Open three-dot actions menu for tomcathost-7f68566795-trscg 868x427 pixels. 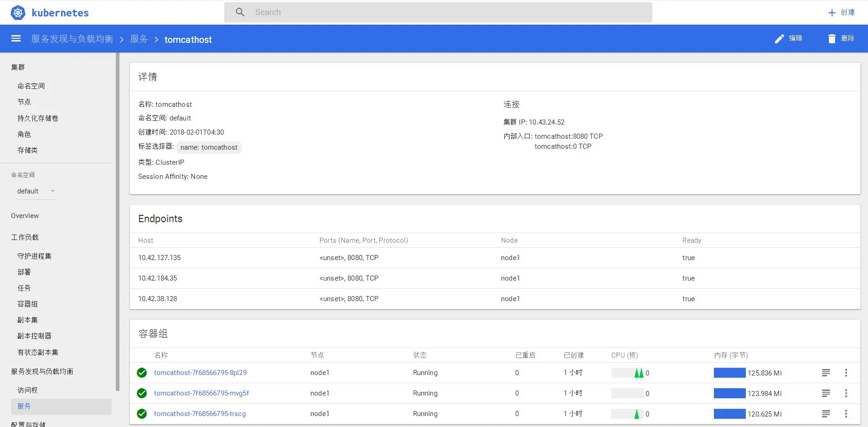point(846,414)
